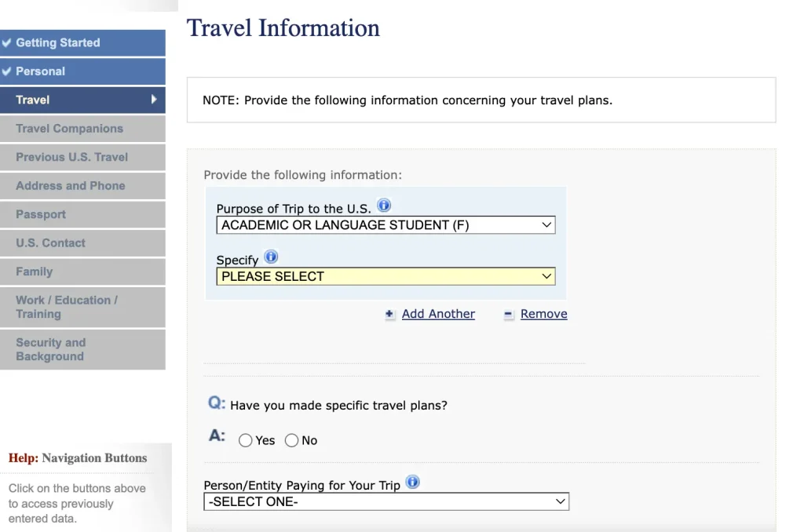Click checkmark icon on Personal item
804x532 pixels.
click(6, 71)
